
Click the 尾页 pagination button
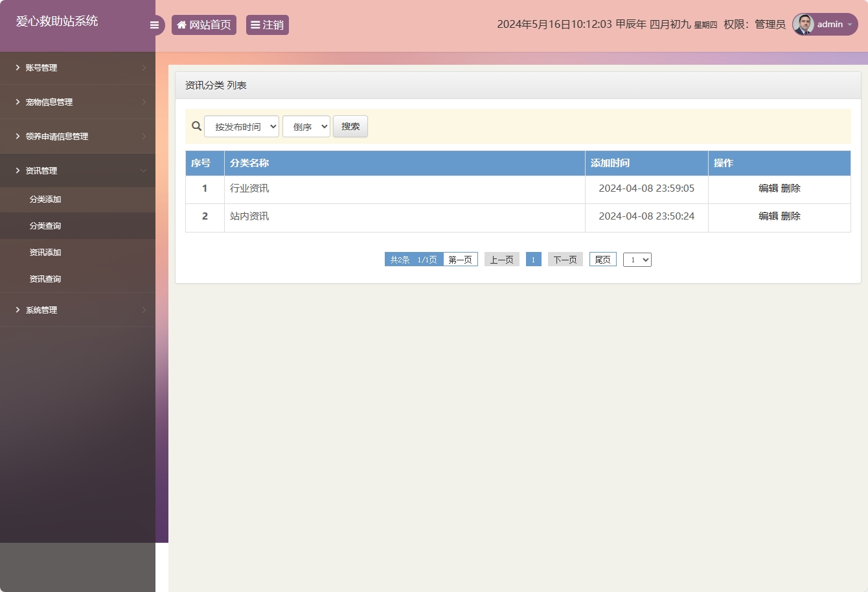pos(602,259)
